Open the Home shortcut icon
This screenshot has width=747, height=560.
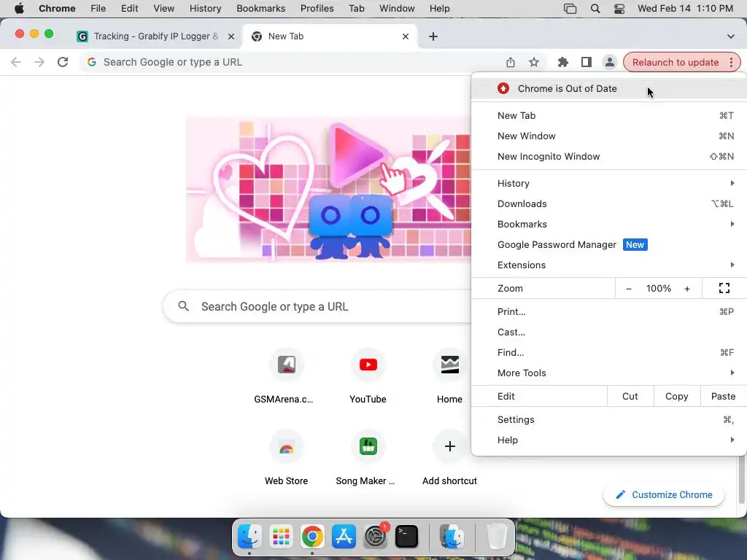point(449,365)
